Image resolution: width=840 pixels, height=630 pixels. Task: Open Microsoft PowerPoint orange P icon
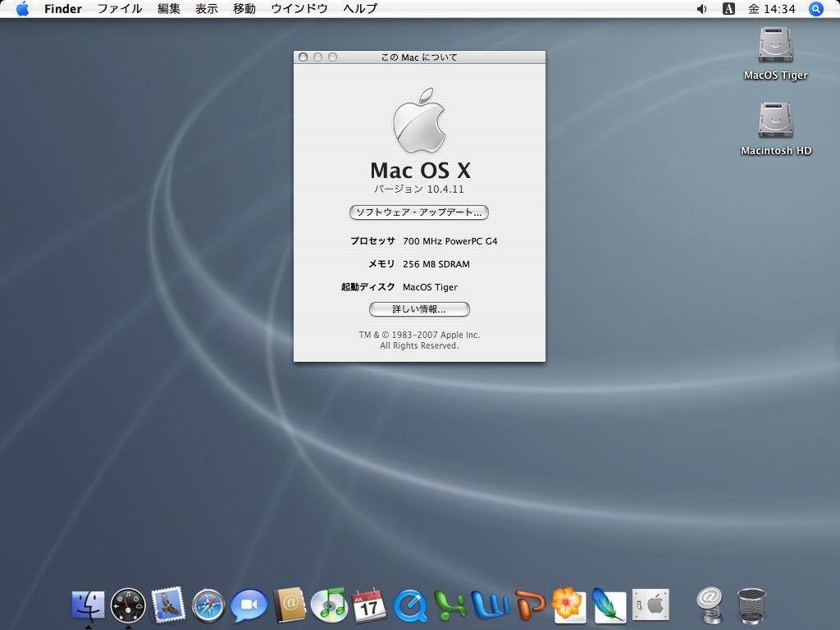point(529,605)
